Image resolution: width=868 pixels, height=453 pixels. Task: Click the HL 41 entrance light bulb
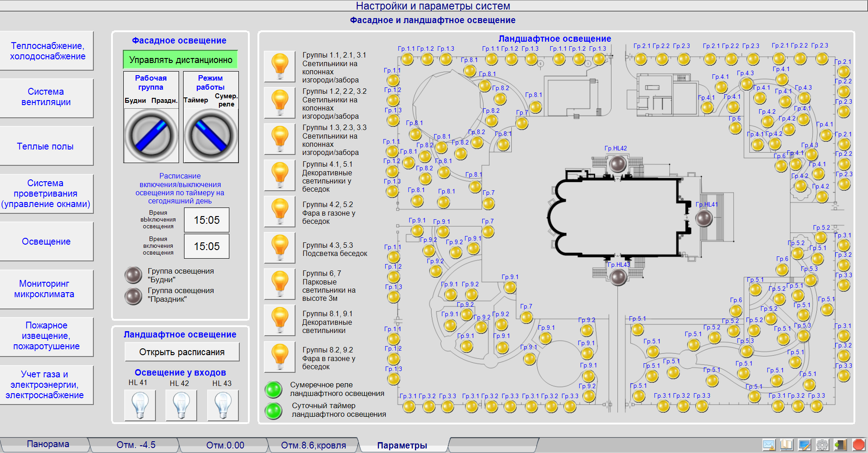pos(140,405)
